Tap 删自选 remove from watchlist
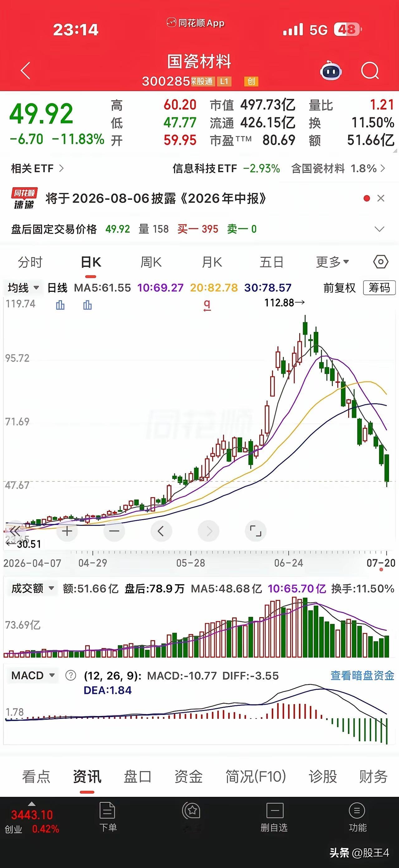Image resolution: width=399 pixels, height=868 pixels. (x=274, y=818)
